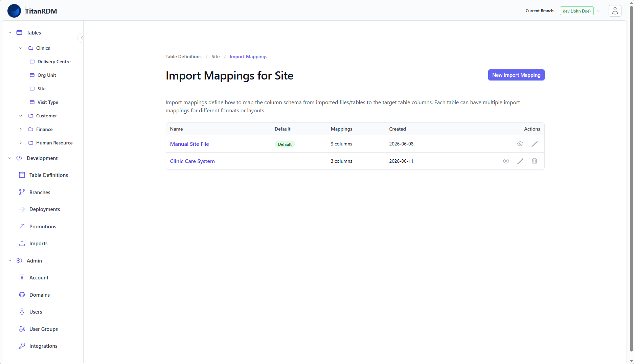This screenshot has width=634, height=364.
Task: Expand the Human Resource folder chevron
Action: [x=21, y=143]
